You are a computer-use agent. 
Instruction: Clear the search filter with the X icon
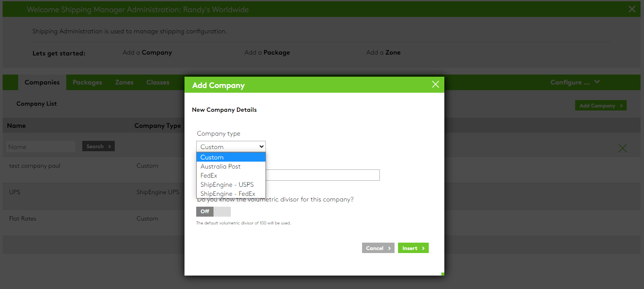pos(622,148)
